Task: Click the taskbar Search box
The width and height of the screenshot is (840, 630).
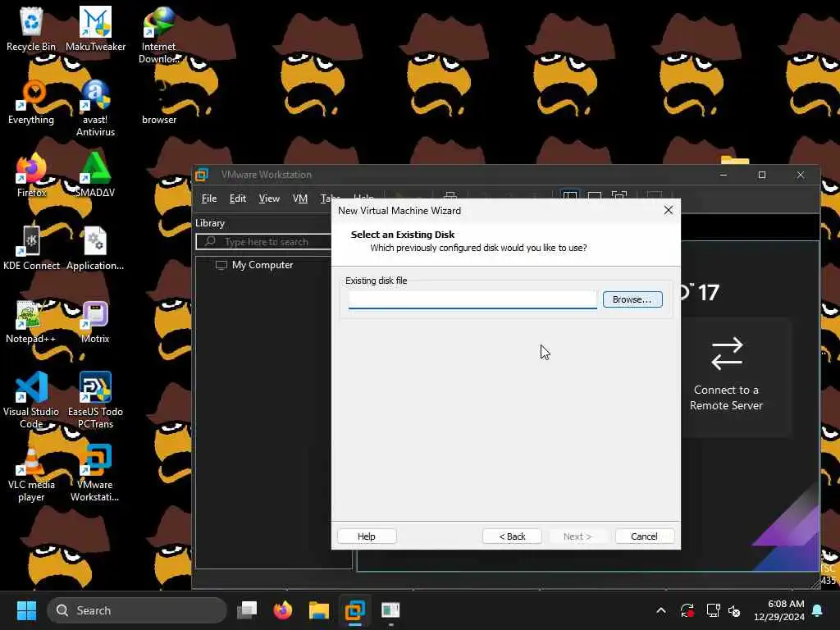Action: point(137,610)
